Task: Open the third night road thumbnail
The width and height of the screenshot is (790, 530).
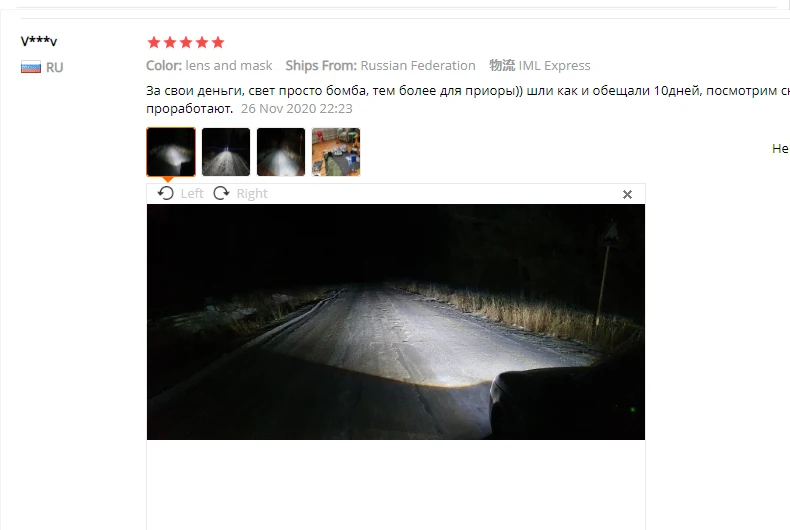Action: click(281, 152)
